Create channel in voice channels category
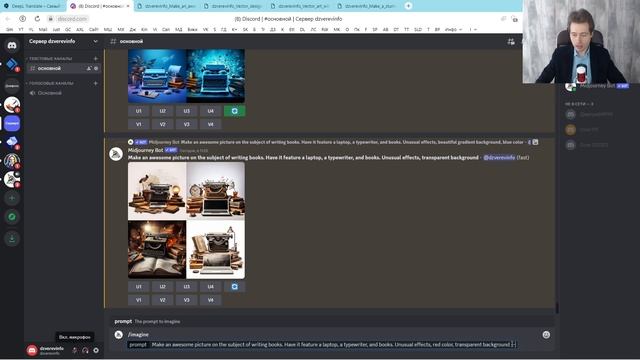The height and width of the screenshot is (360, 640). [96, 83]
